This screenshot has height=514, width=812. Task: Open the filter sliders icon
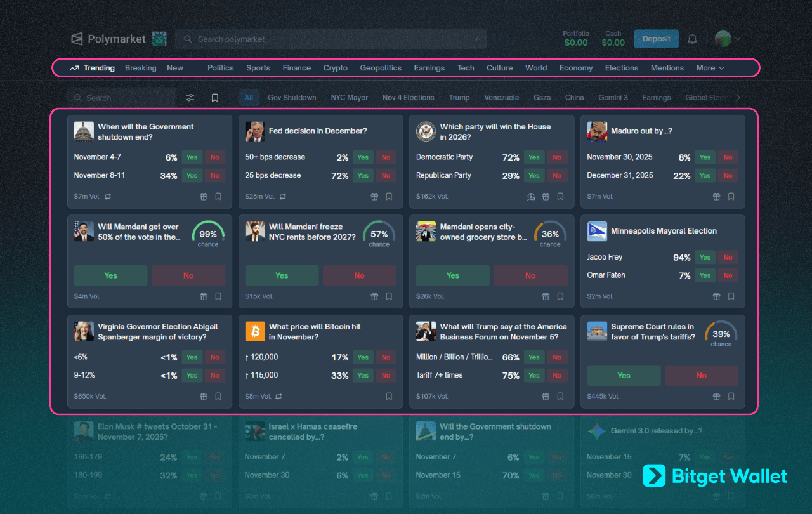pyautogui.click(x=190, y=98)
